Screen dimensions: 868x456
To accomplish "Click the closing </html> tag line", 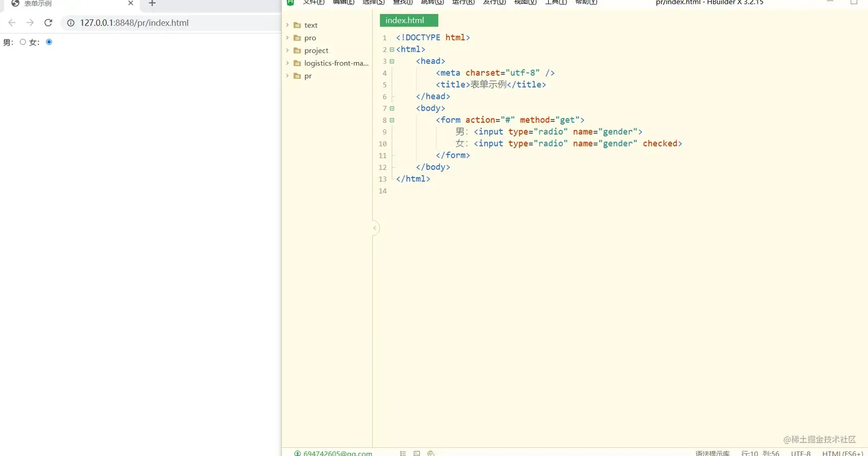I will [414, 179].
